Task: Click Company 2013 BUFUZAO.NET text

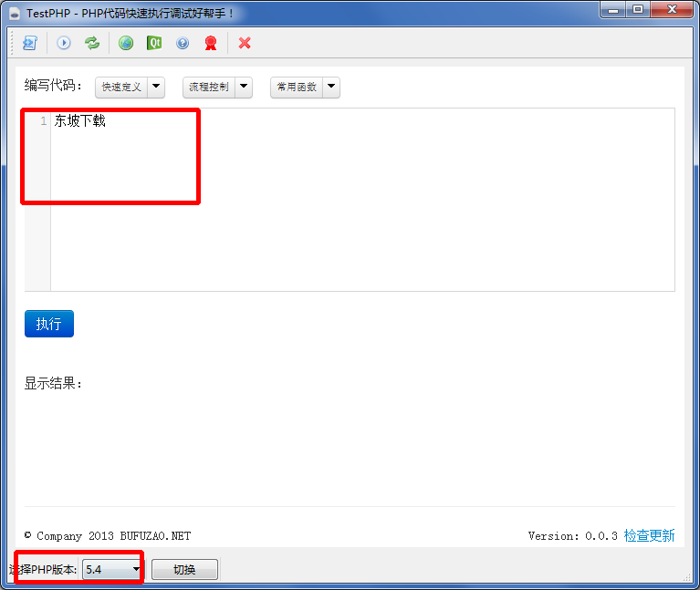Action: [x=113, y=536]
